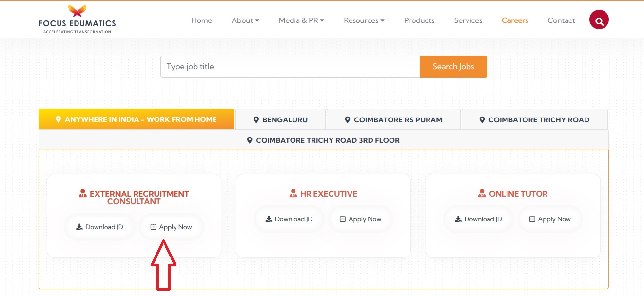644x296 pixels.
Task: Expand the Media & PR dropdown
Action: [x=301, y=20]
